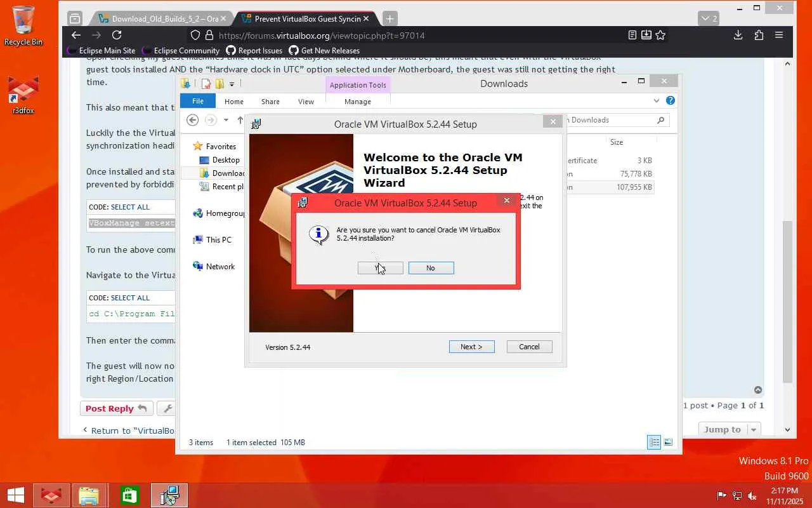
Task: Choose No in the cancel confirmation dialog
Action: 431,268
